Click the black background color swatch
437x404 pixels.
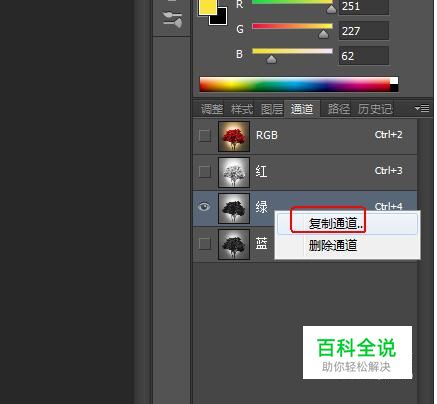tap(220, 18)
